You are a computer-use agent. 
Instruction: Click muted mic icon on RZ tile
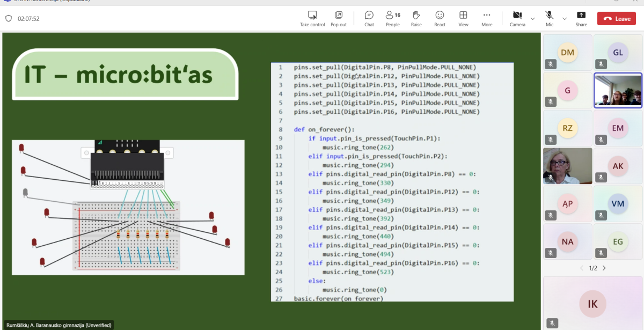550,140
